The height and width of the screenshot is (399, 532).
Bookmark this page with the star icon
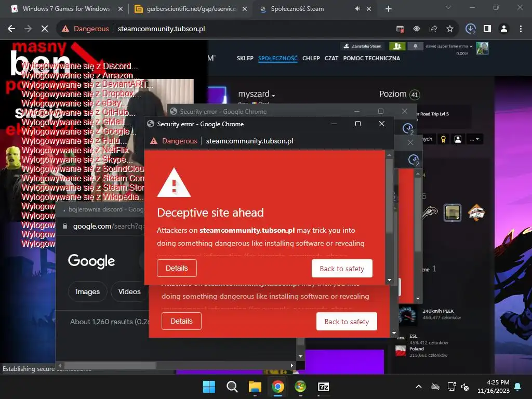449,29
